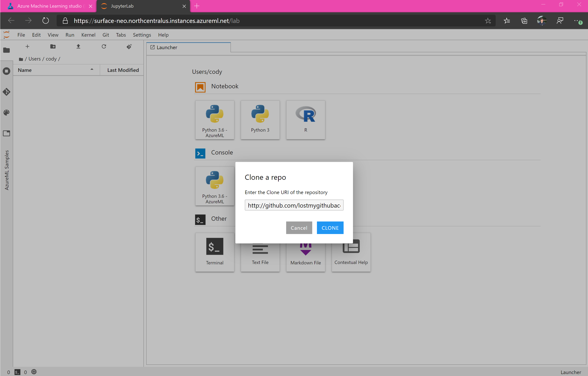This screenshot has width=588, height=376.
Task: Click the new launcher plus icon
Action: point(27,46)
